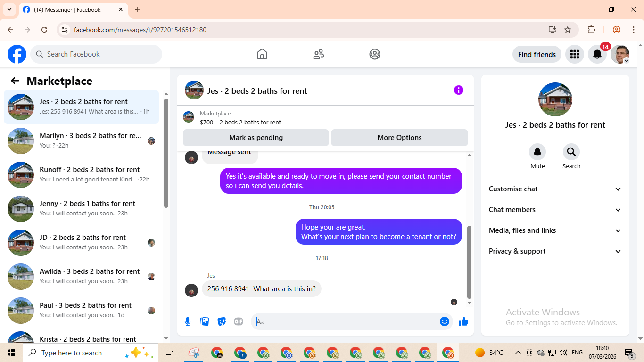Open Task View on the taskbar
Screen dimensions: 644x362
pos(170,353)
